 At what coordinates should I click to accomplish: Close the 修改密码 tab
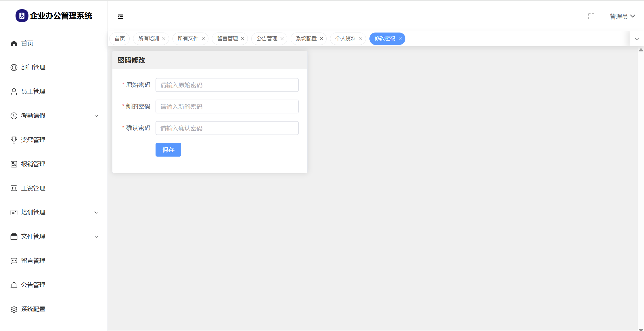400,39
